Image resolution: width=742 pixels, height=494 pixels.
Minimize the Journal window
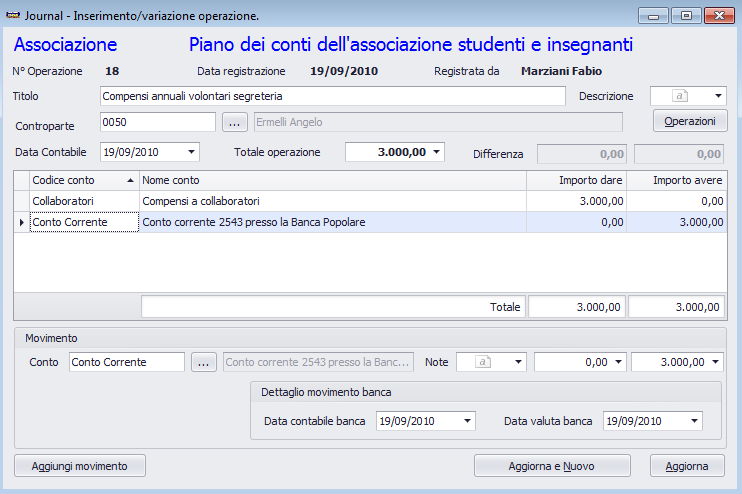(653, 16)
